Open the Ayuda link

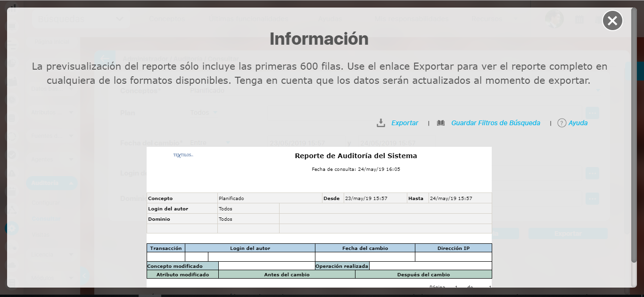tap(578, 123)
